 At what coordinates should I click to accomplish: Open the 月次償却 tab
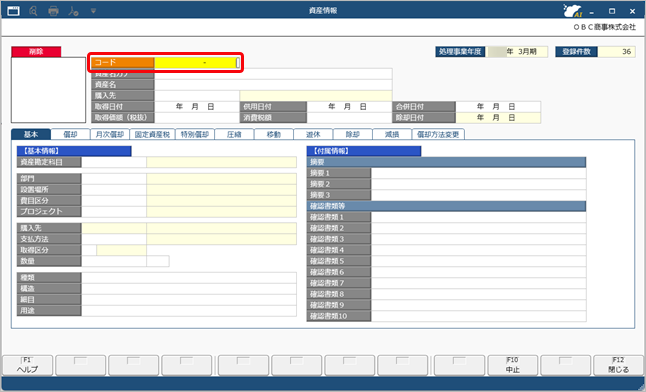110,134
